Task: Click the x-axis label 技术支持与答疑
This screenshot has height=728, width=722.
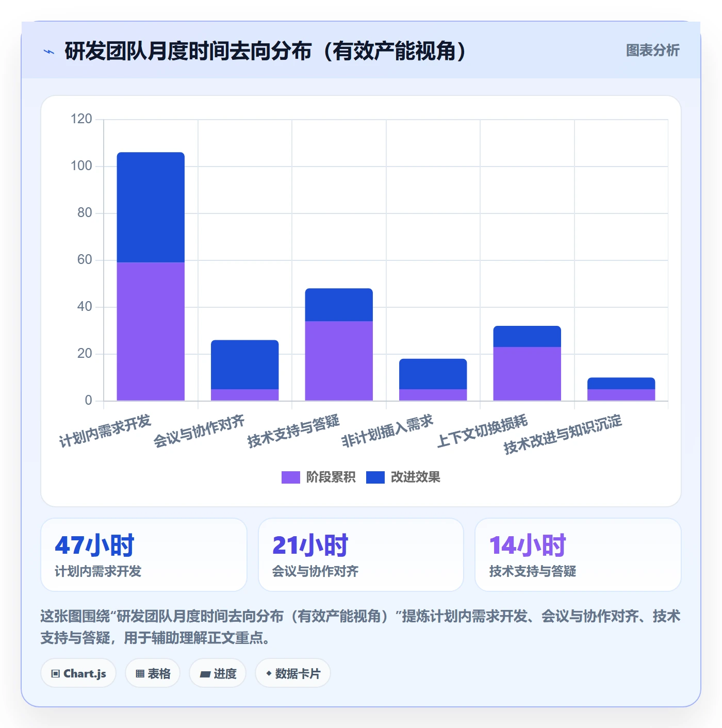Action: pyautogui.click(x=293, y=431)
